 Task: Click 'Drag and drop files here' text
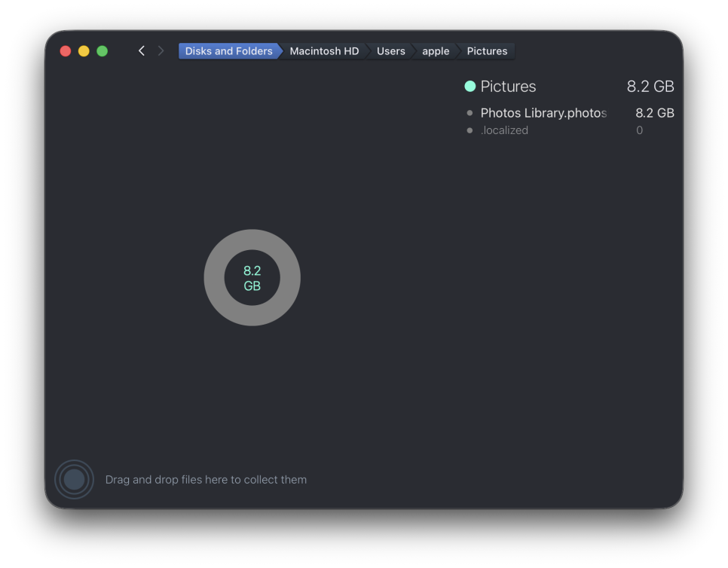[206, 479]
